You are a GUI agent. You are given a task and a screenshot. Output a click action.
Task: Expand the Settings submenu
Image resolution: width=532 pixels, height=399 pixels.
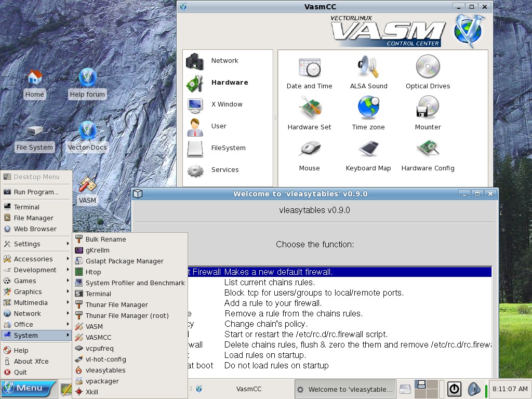pos(36,244)
